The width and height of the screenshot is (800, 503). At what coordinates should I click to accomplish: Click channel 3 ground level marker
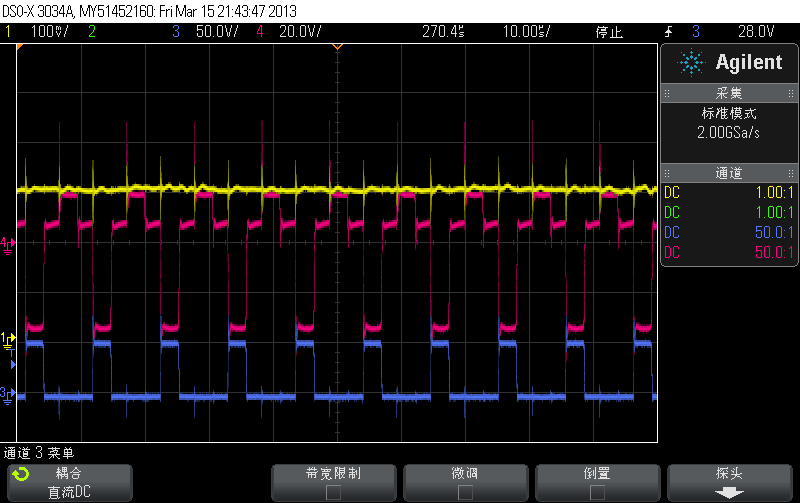point(8,395)
